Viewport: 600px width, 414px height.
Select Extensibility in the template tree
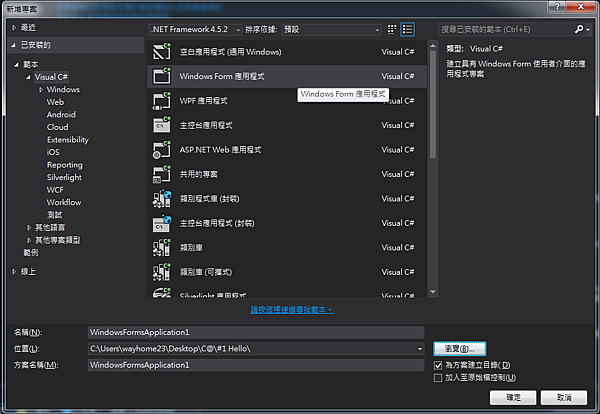point(68,140)
